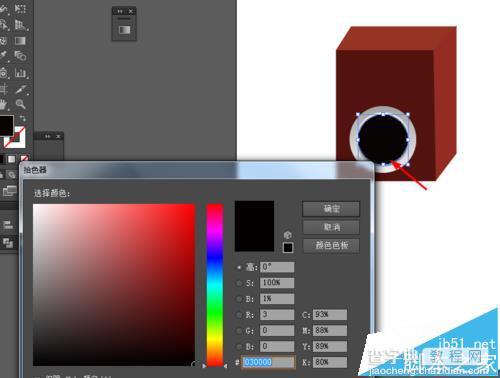Click the black fill color swatch in toolbar
500x378 pixels.
pos(7,125)
